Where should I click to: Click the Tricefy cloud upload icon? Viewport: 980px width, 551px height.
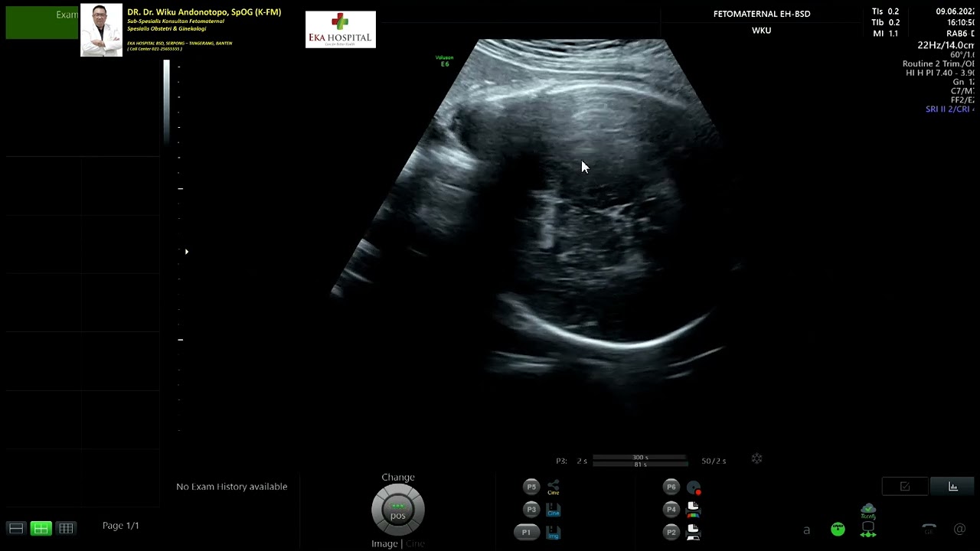pyautogui.click(x=868, y=511)
